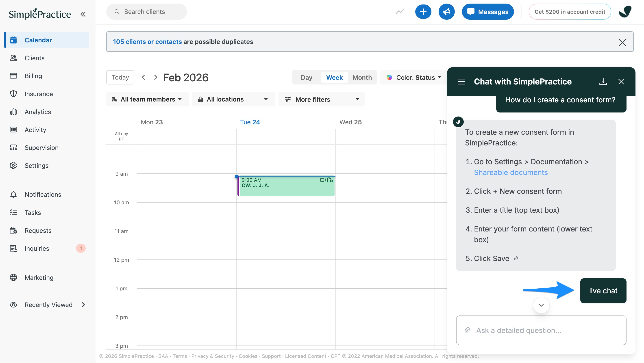The image size is (644, 363).
Task: Open the Cookies footer link
Action: (248, 356)
